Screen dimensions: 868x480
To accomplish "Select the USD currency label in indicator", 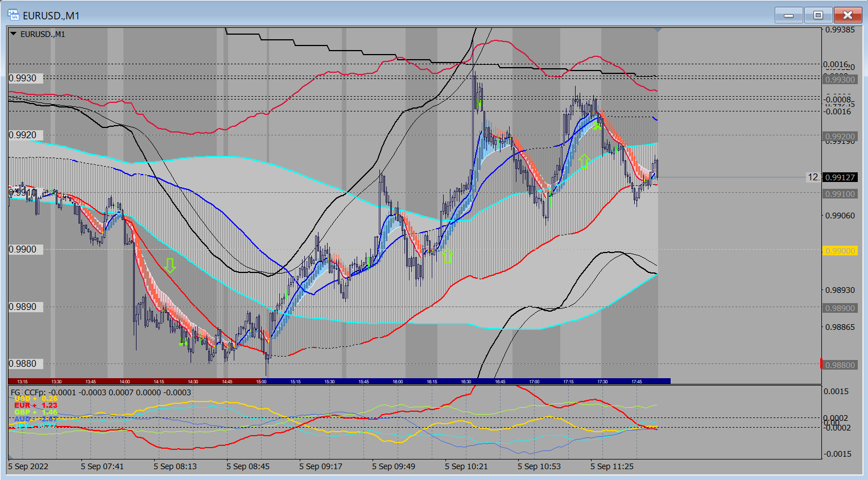I will (23, 399).
